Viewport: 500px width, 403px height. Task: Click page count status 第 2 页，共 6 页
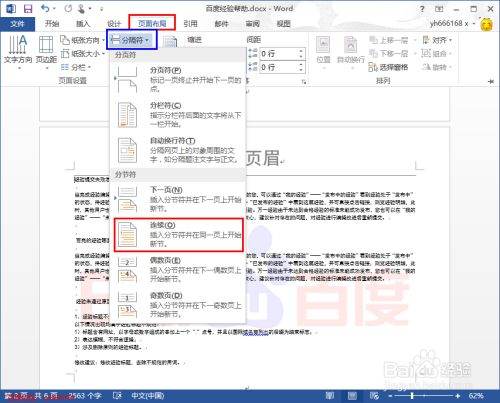click(x=31, y=396)
